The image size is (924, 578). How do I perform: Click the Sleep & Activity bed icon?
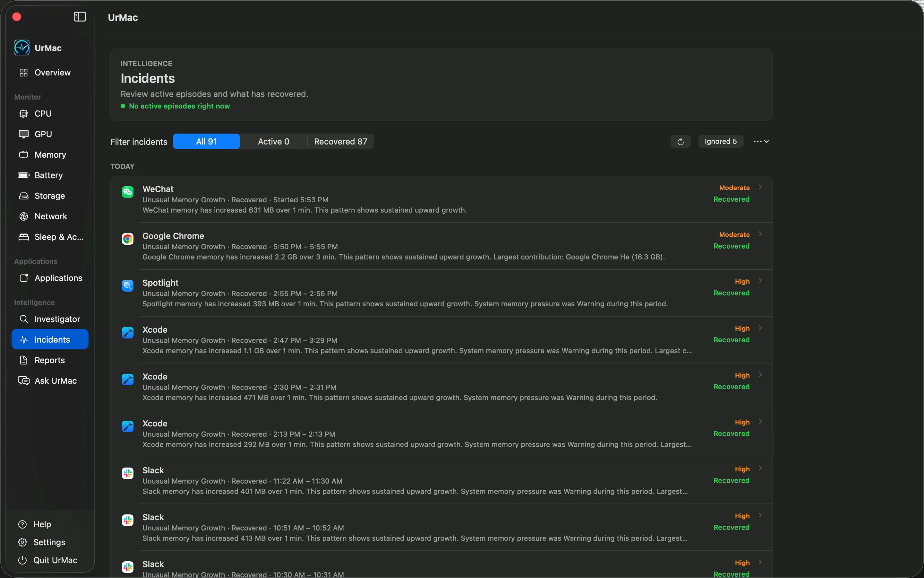(24, 237)
